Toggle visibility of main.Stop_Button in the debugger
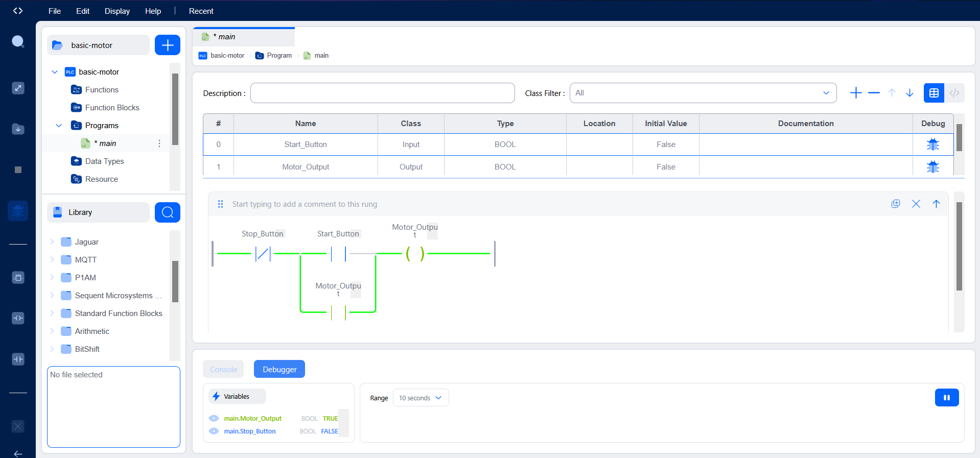The width and height of the screenshot is (980, 458). point(214,431)
